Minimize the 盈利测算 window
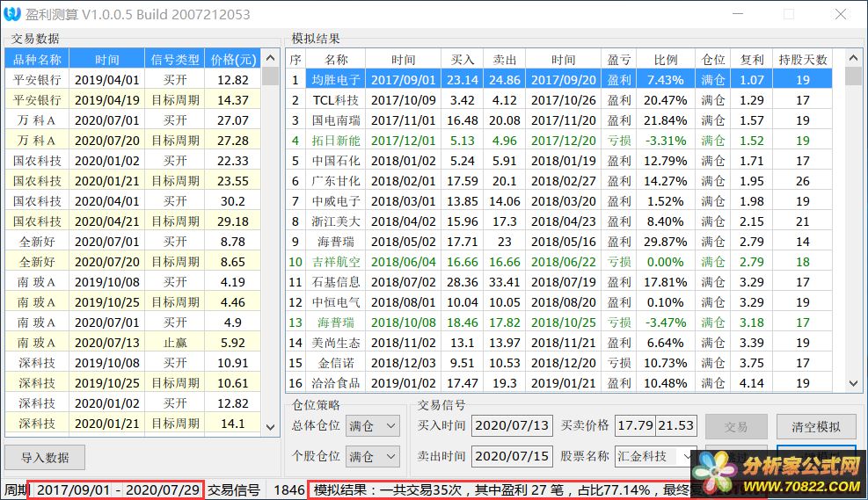This screenshot has width=868, height=500. point(738,14)
